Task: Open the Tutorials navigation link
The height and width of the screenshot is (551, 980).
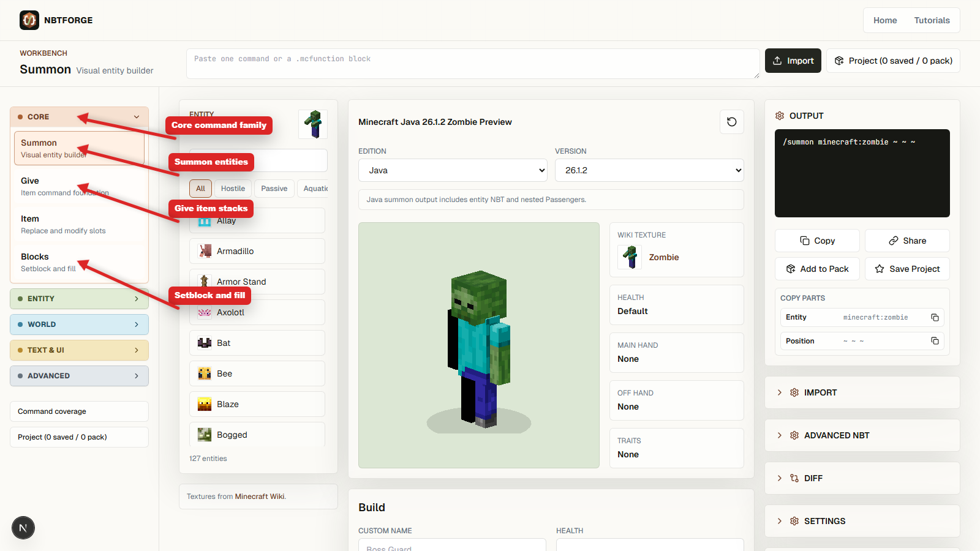Action: pos(932,20)
